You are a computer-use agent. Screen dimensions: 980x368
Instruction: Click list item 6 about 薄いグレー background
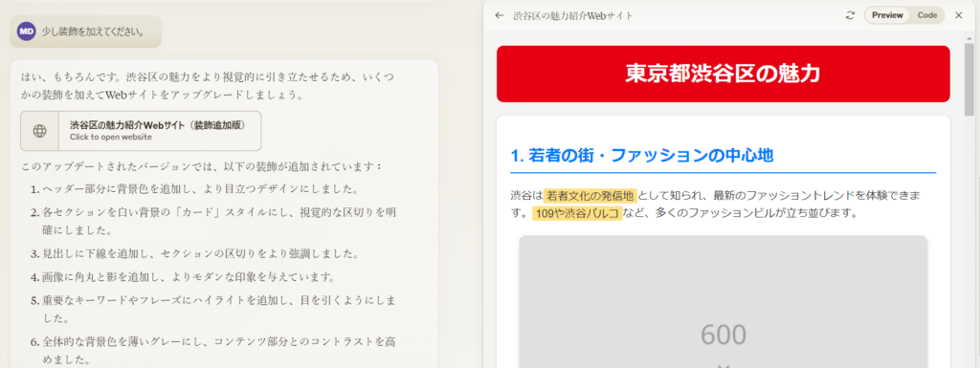[x=212, y=351]
